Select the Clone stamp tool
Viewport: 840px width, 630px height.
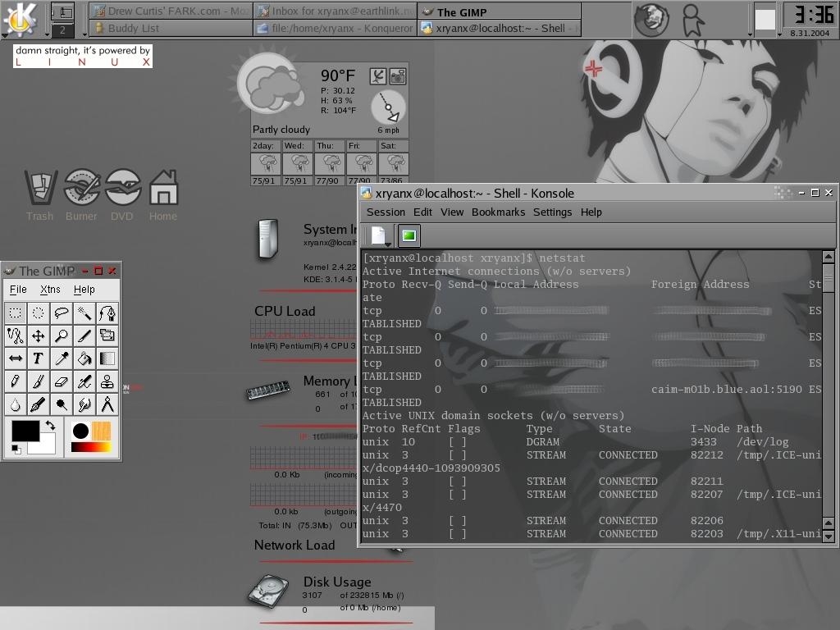107,381
